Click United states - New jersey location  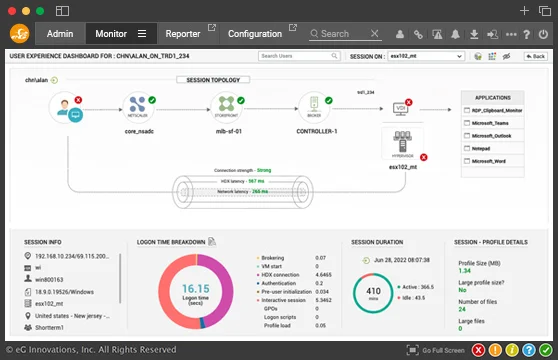pyautogui.click(x=72, y=316)
